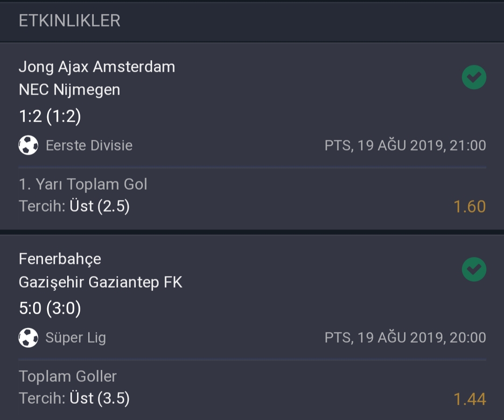Screen dimensions: 504x420
Task: Tap the 5:0 (3:0) match score
Action: tap(50, 308)
